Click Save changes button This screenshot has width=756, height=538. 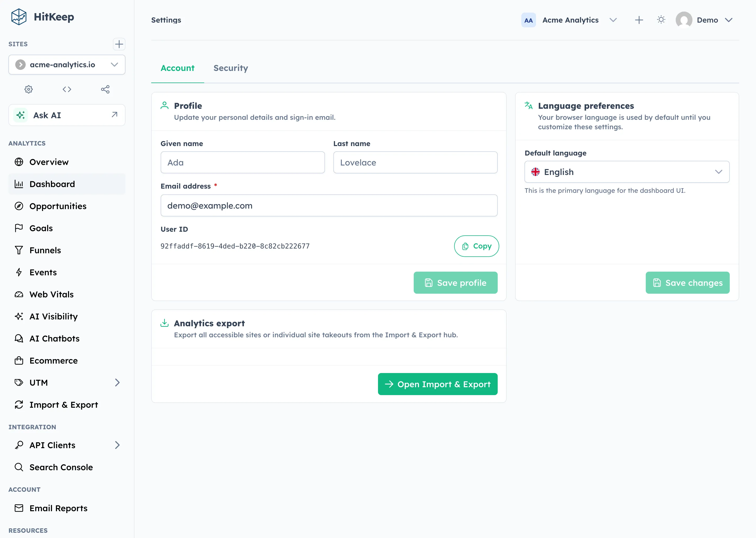pos(687,283)
